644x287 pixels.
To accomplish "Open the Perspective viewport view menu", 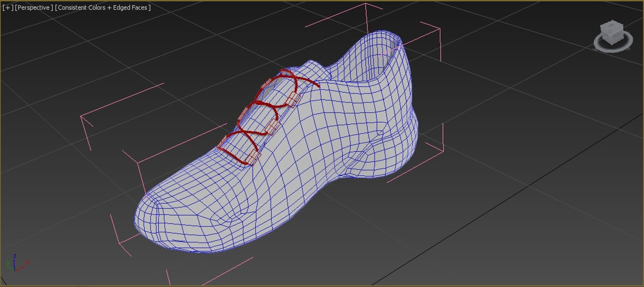I will point(34,7).
